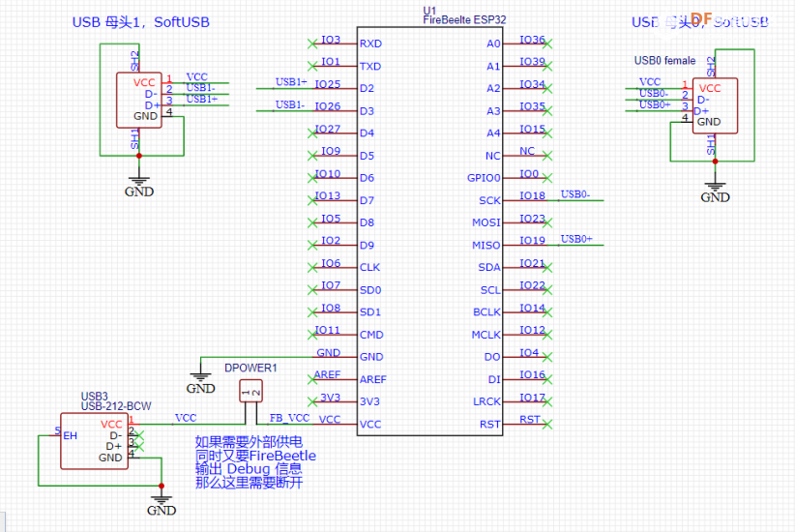Select the junction dot below USB1 SH1
This screenshot has width=795, height=532.
139,156
